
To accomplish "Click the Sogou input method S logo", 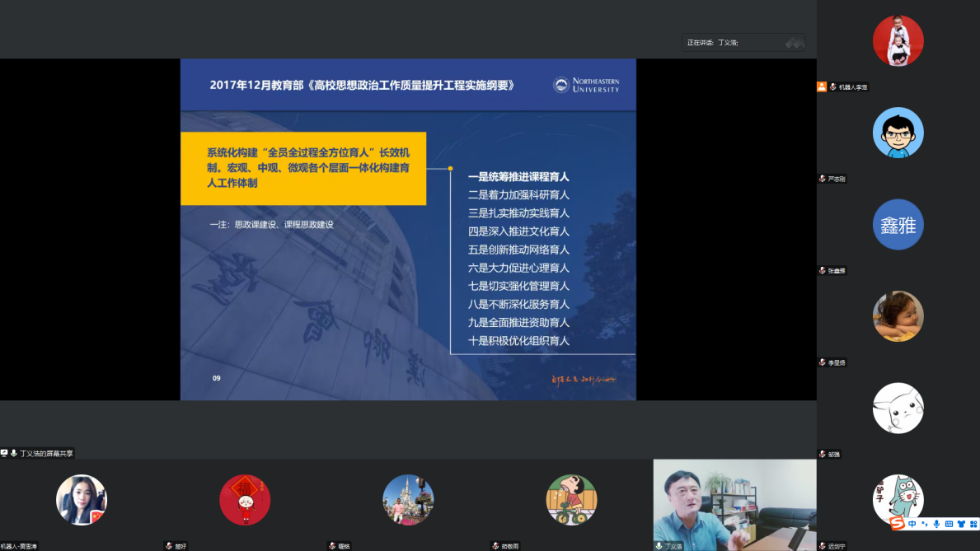I will (x=898, y=524).
